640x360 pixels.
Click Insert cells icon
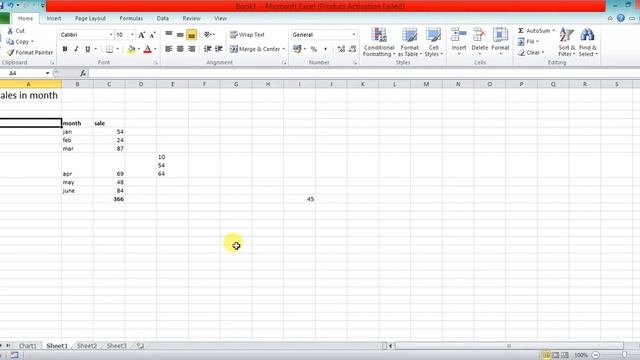[459, 35]
